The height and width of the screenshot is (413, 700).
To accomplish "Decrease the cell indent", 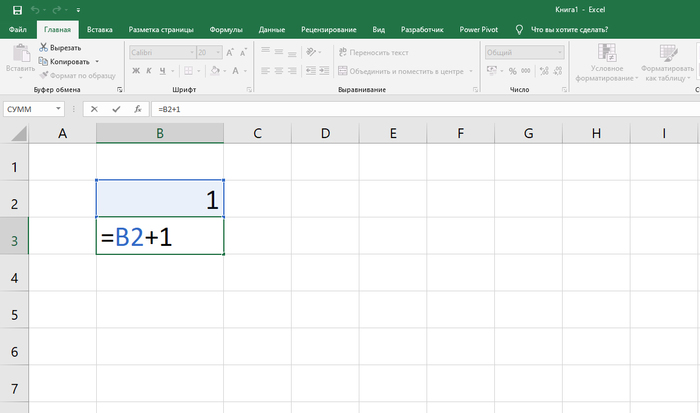I will pyautogui.click(x=311, y=71).
